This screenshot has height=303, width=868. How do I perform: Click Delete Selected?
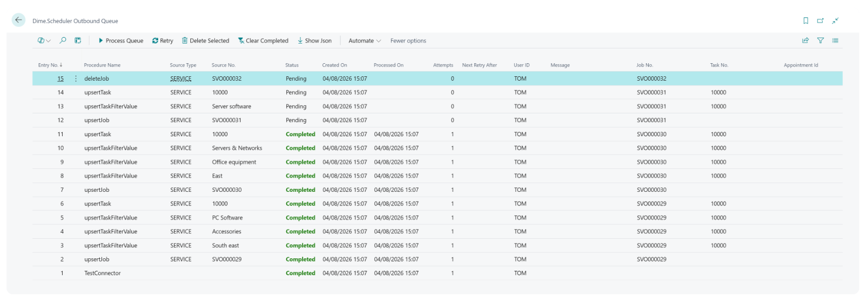[x=206, y=40]
